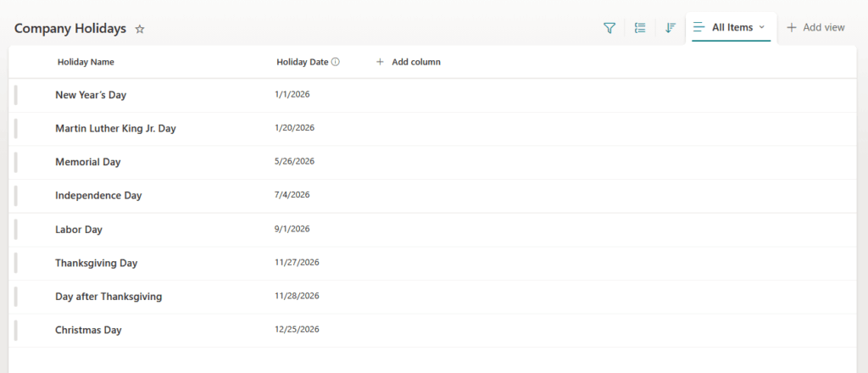
Task: Open the sort icon
Action: 670,28
